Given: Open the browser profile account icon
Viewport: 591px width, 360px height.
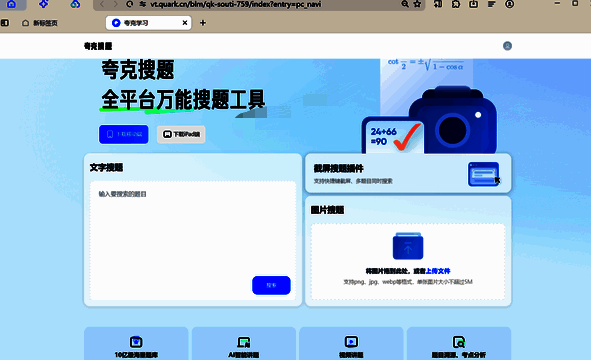Looking at the screenshot, I should 509,4.
